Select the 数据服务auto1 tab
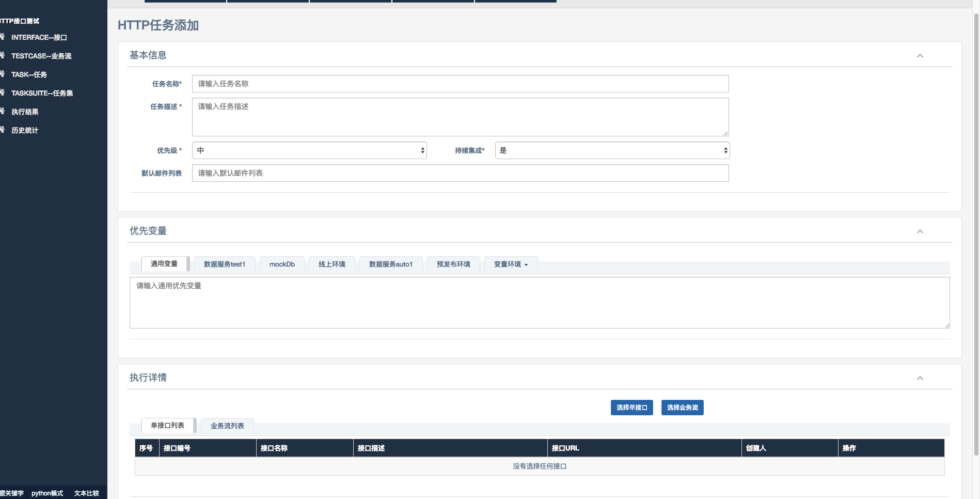The width and height of the screenshot is (980, 499). (391, 264)
